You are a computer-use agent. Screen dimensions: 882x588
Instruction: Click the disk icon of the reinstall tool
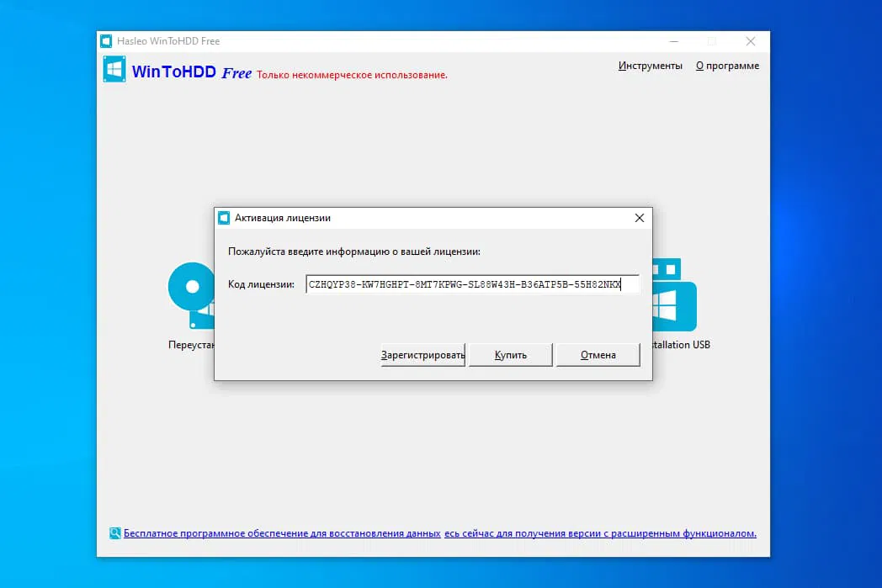coord(190,286)
